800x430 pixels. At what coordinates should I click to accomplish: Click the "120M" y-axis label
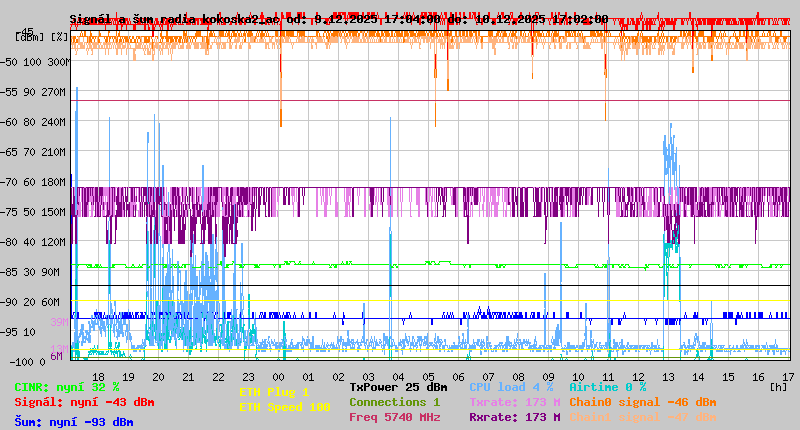[x=53, y=242]
